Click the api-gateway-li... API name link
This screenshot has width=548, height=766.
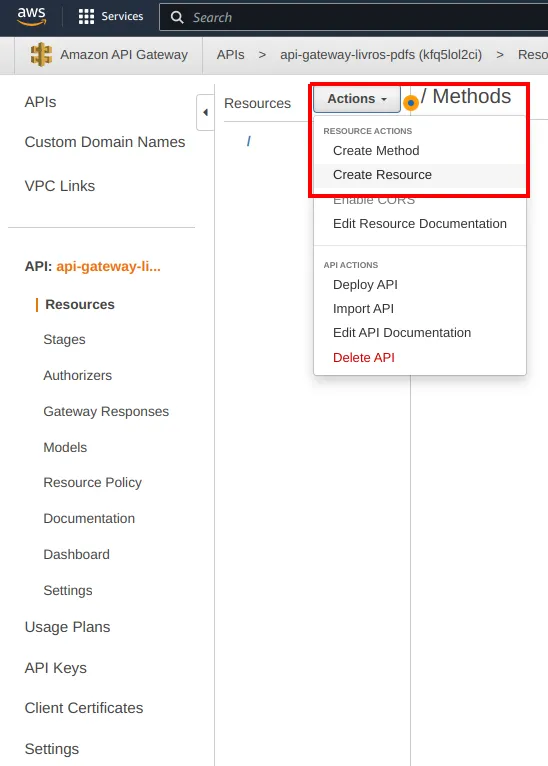pyautogui.click(x=108, y=266)
